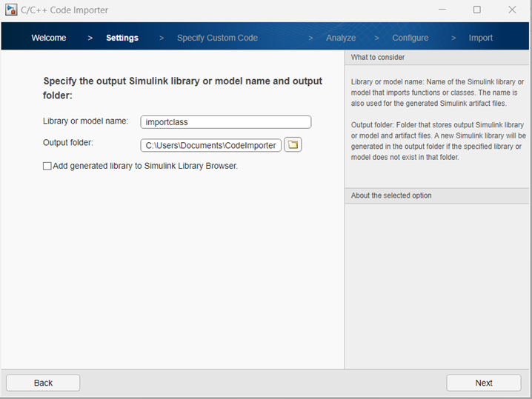Click the C/C++ Code Importer app icon
This screenshot has width=532, height=399.
11,10
